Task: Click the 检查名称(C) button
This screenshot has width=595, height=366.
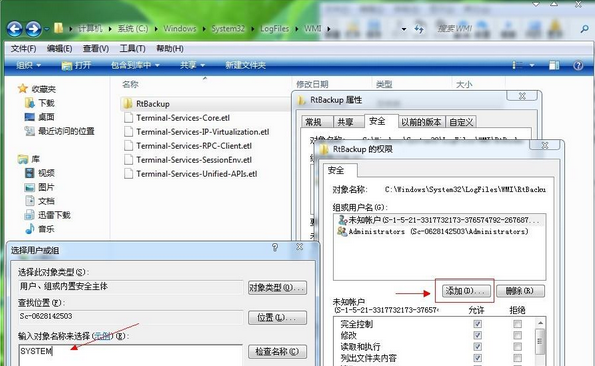Action: point(277,352)
